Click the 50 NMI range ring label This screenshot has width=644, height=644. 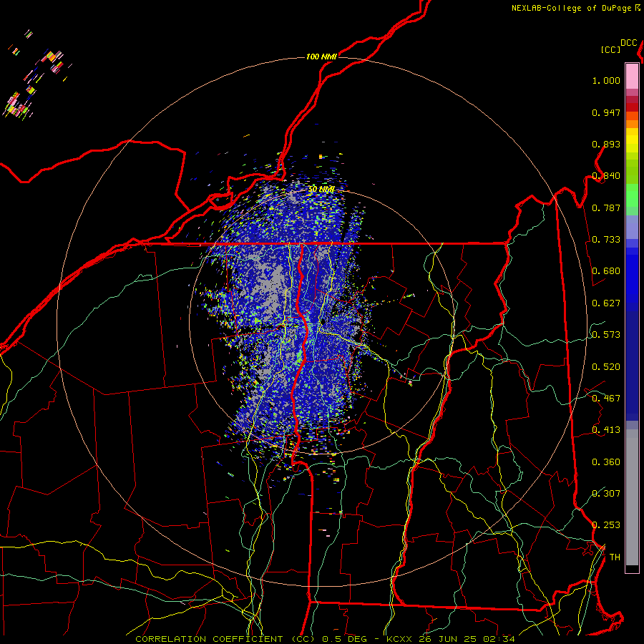(321, 190)
